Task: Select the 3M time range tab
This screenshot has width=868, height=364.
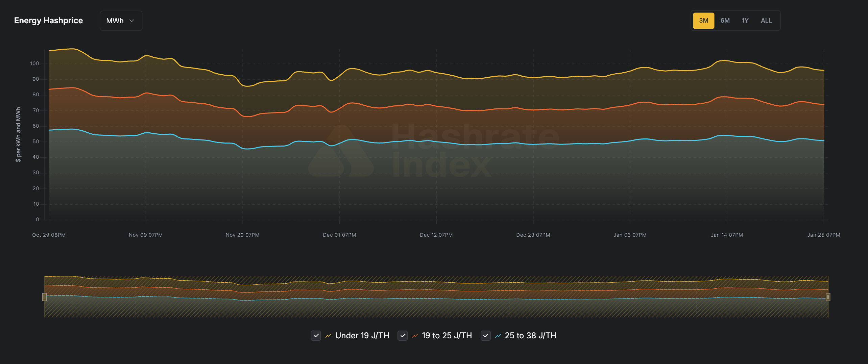Action: click(x=703, y=21)
